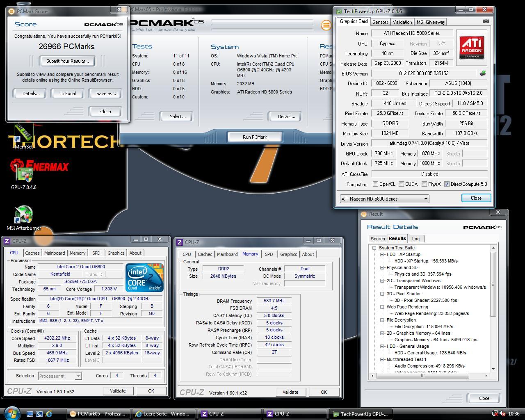Click the To Excel button

(68, 94)
